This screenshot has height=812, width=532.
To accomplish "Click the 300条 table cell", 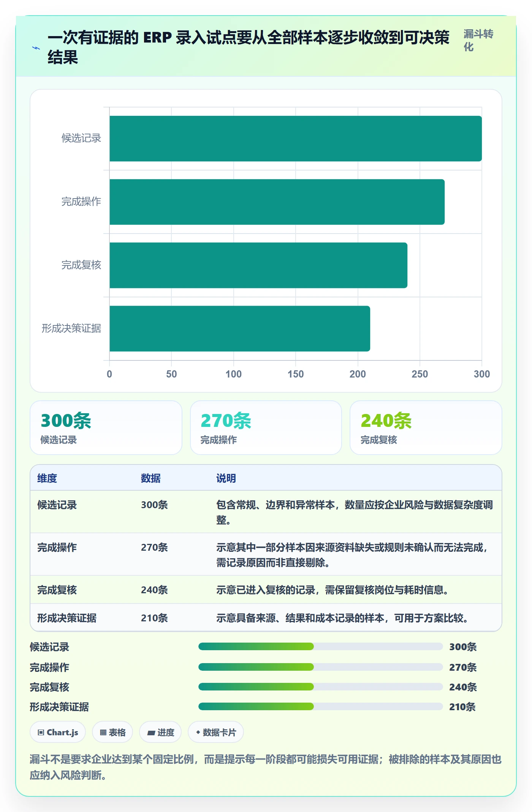I will [x=154, y=505].
